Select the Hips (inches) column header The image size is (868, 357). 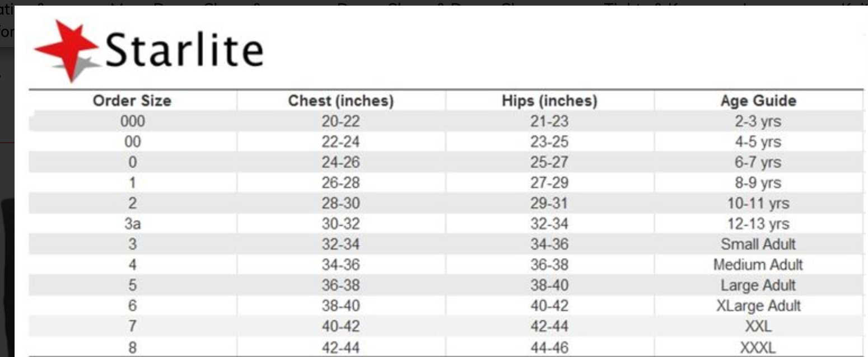pyautogui.click(x=549, y=101)
